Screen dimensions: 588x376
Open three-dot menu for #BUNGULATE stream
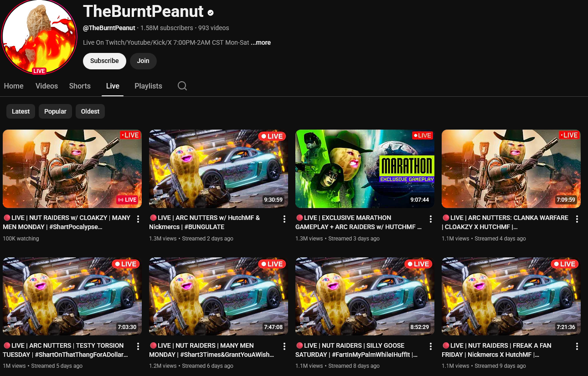284,219
